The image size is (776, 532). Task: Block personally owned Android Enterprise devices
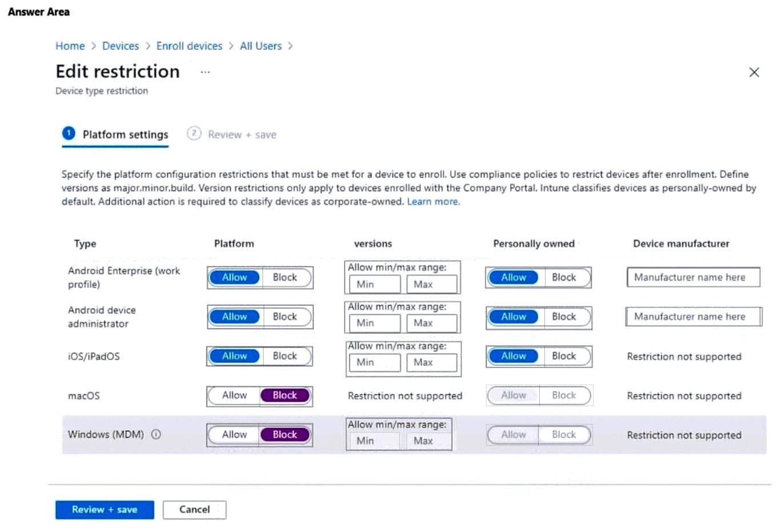pos(564,277)
